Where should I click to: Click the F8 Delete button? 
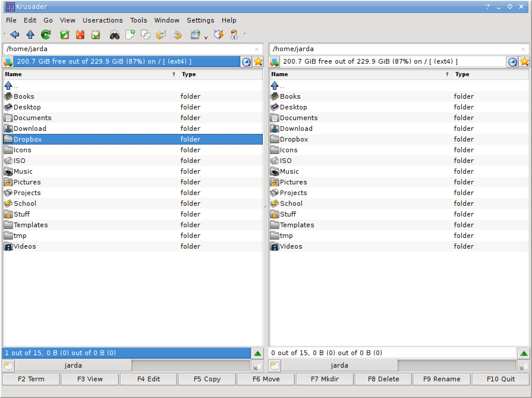click(383, 379)
